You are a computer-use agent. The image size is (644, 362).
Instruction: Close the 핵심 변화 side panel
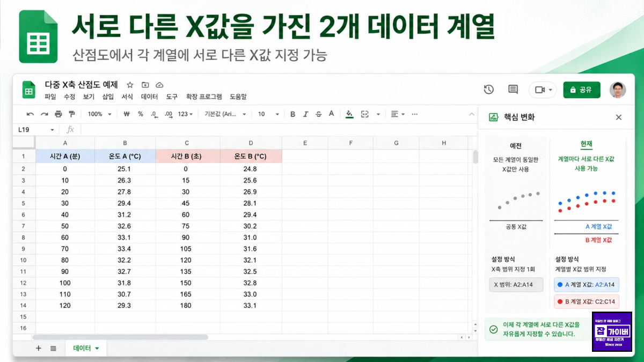point(619,117)
